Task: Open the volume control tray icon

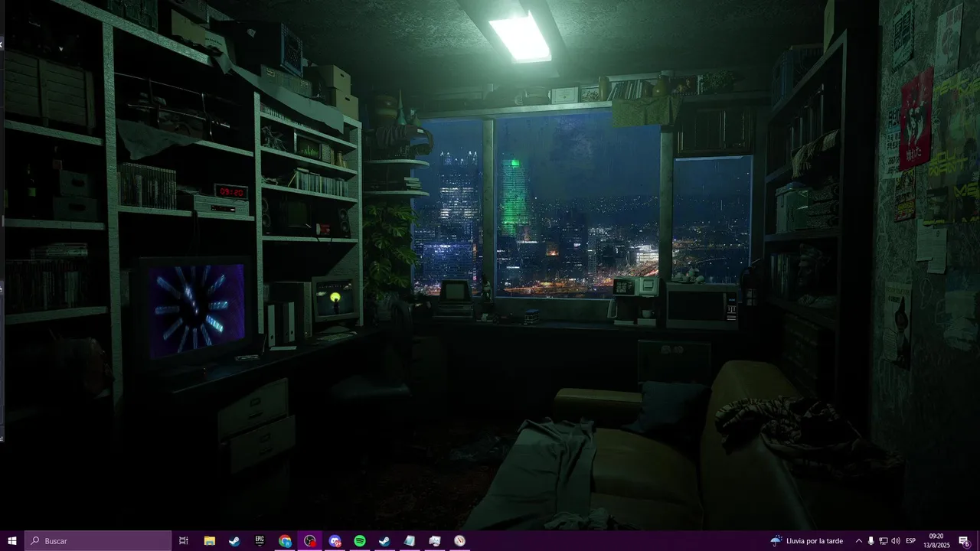Action: click(895, 540)
